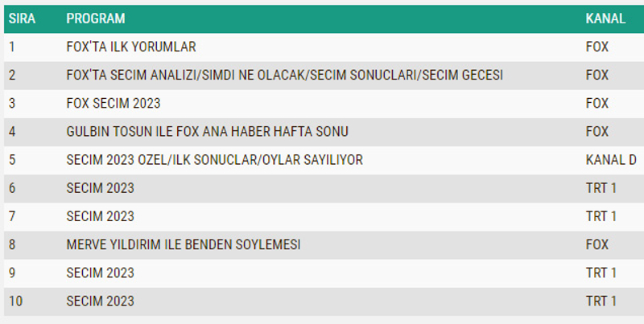Open GULBIN TOSUN ILE FOX ANA HABER

click(x=208, y=132)
